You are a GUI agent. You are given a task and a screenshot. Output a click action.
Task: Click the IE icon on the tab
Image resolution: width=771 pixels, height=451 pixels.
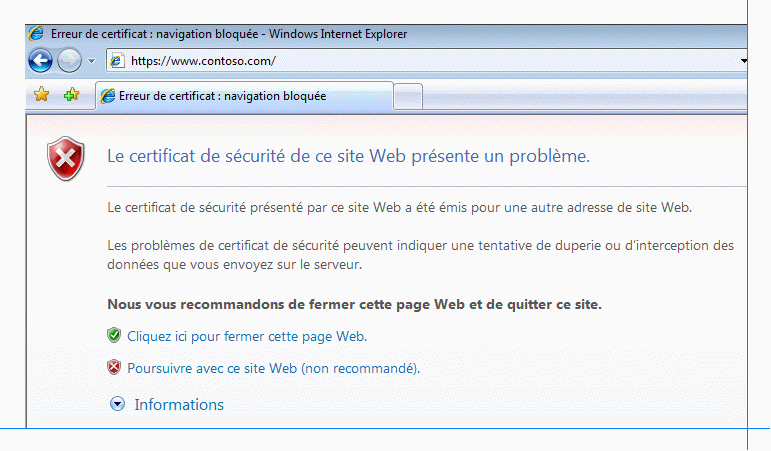[107, 96]
